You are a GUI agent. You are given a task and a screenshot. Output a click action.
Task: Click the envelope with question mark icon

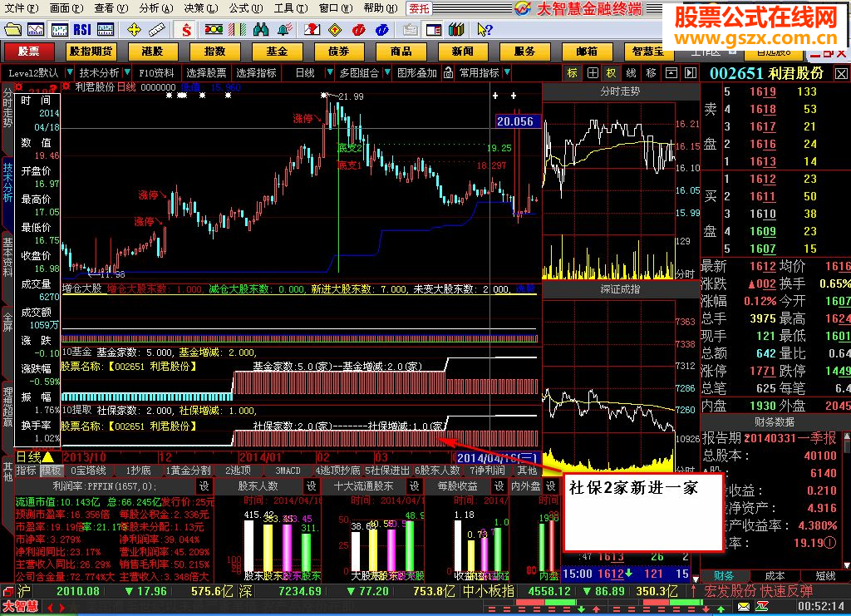tap(311, 29)
